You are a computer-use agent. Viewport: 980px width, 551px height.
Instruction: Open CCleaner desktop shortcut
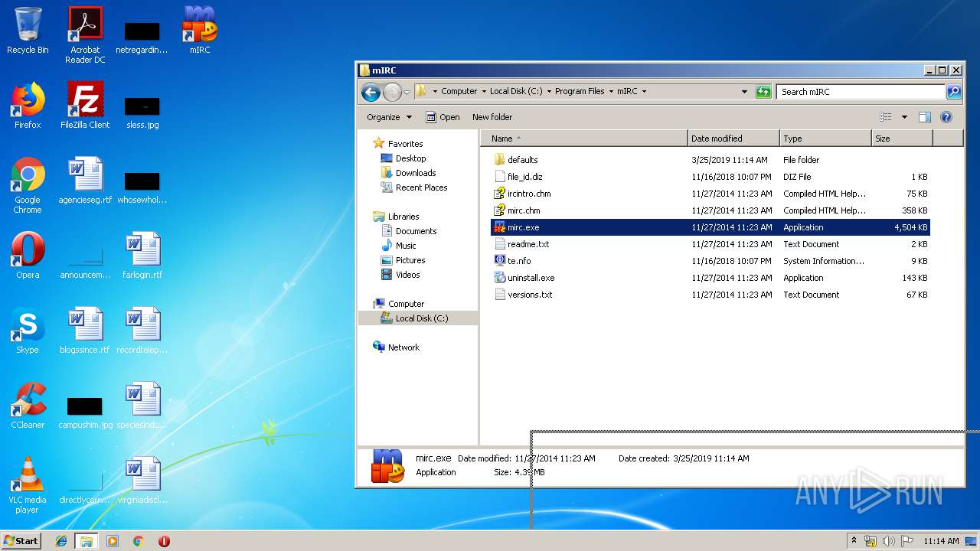pyautogui.click(x=28, y=406)
